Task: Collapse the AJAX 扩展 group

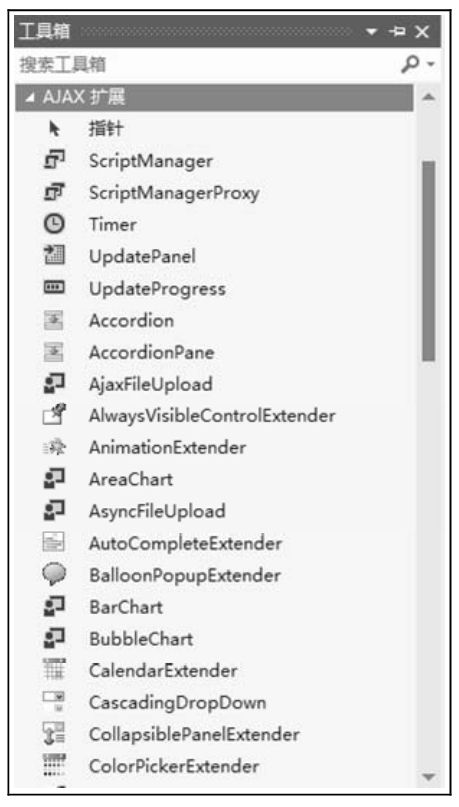Action: click(31, 97)
